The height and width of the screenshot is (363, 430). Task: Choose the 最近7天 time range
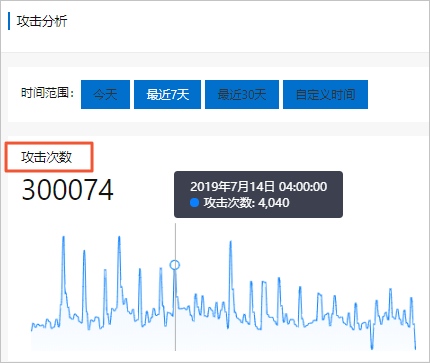pos(167,94)
